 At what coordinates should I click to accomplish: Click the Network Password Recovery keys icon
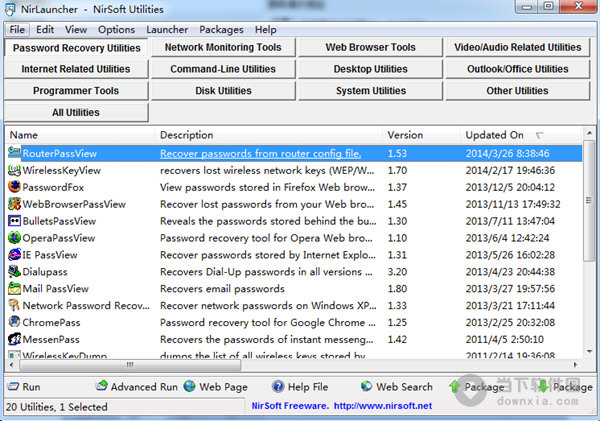pyautogui.click(x=14, y=305)
